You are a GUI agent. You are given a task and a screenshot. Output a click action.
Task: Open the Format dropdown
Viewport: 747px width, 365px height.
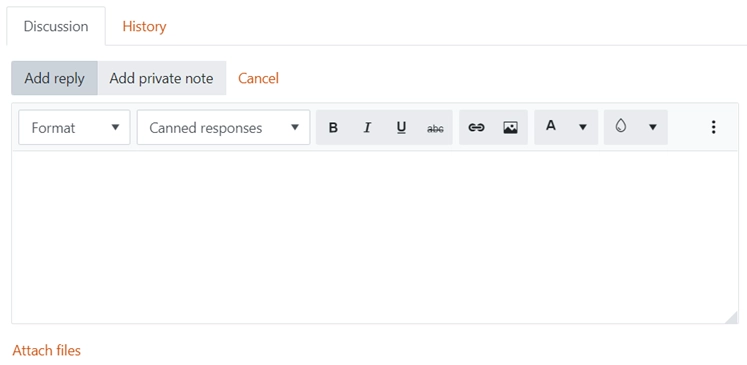point(74,127)
